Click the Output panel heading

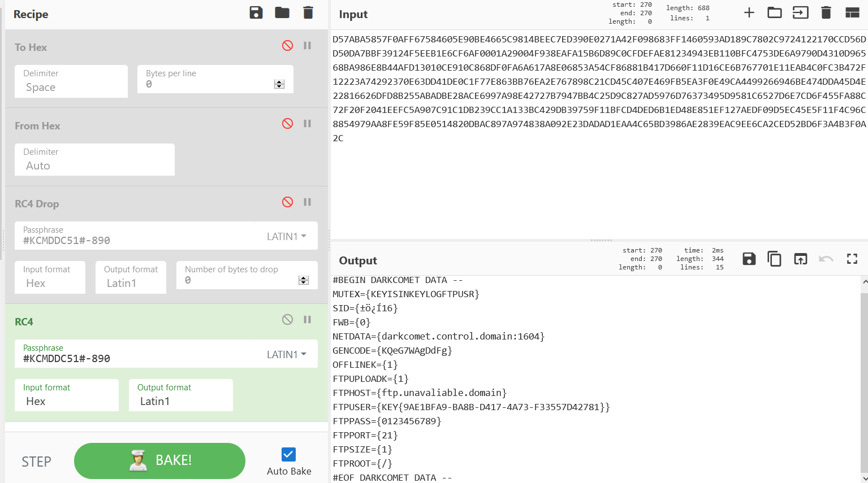click(x=358, y=261)
